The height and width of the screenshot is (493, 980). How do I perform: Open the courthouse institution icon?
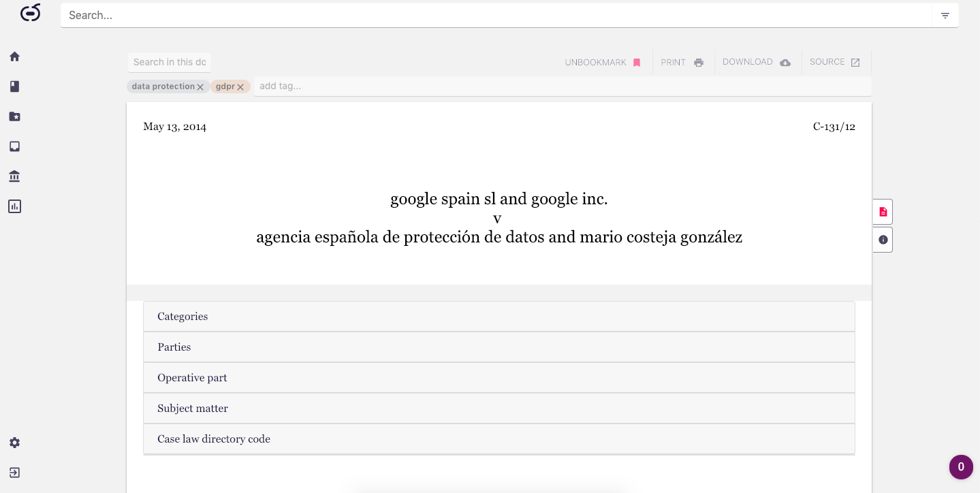[x=14, y=176]
